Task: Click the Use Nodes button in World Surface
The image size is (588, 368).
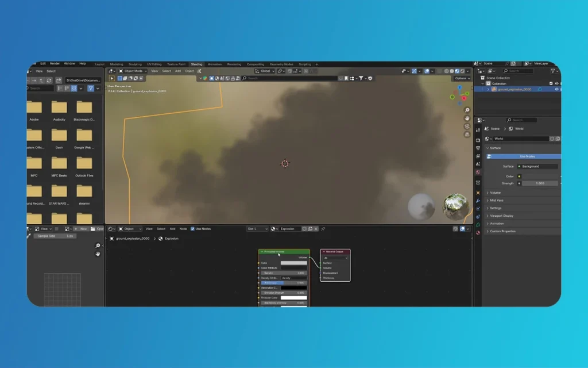Action: (x=524, y=156)
